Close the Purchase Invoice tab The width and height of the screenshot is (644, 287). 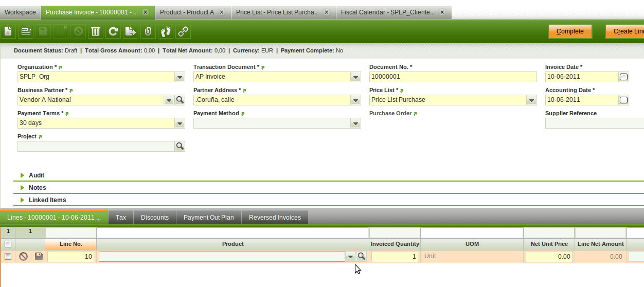(x=146, y=12)
